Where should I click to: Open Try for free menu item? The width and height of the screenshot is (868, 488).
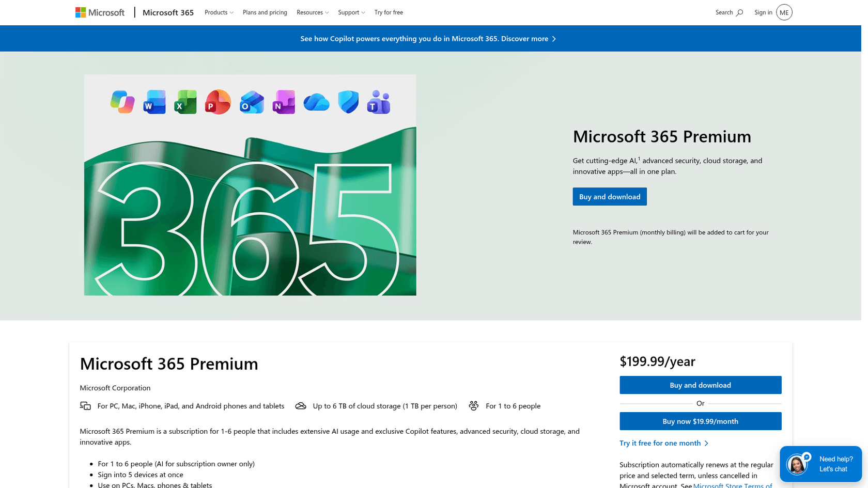(389, 12)
